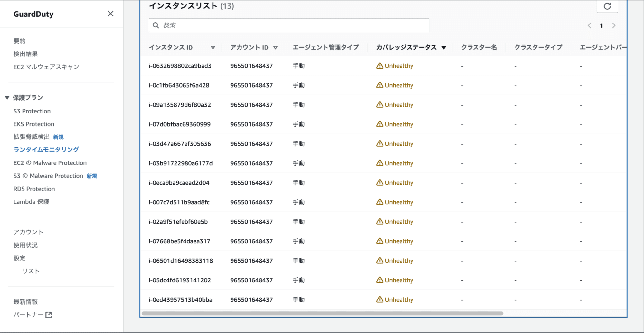Open リスト under 設定

(31, 271)
